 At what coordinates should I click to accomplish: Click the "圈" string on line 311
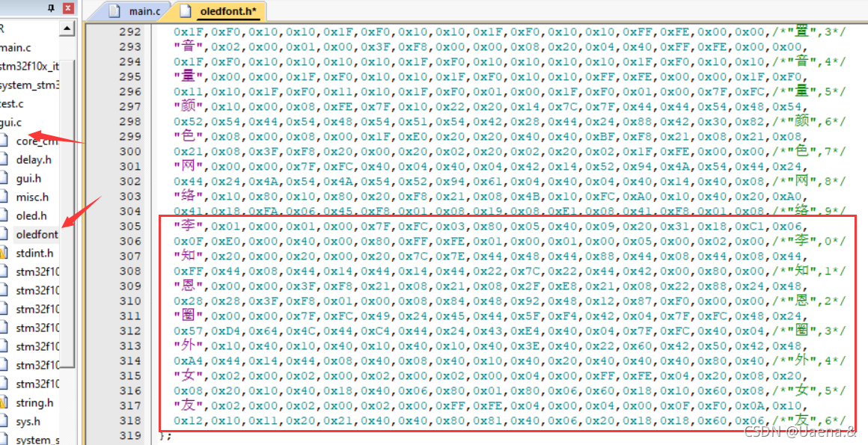click(189, 316)
